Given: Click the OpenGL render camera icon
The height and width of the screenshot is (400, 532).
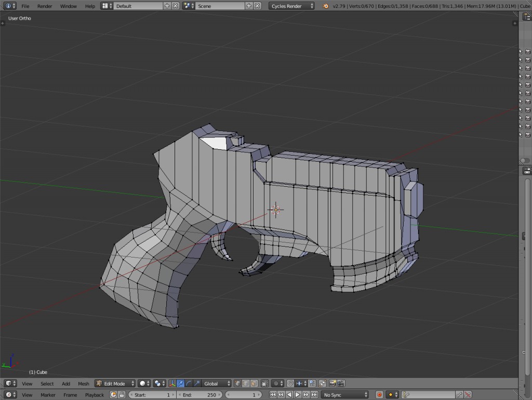Looking at the screenshot, I should [332, 383].
